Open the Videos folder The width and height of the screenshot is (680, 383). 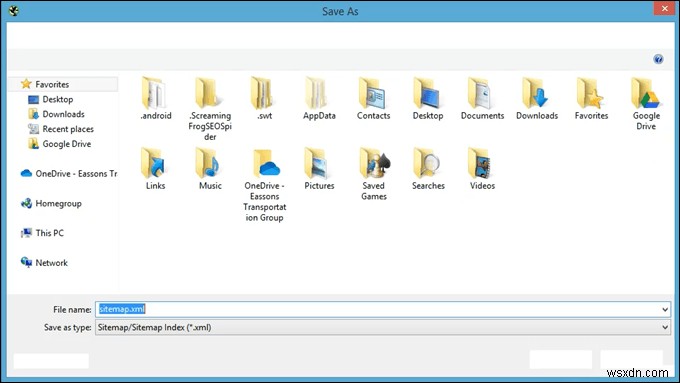482,169
